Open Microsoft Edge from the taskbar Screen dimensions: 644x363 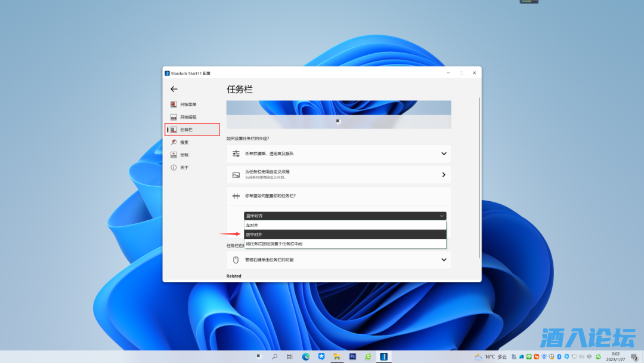click(x=306, y=356)
